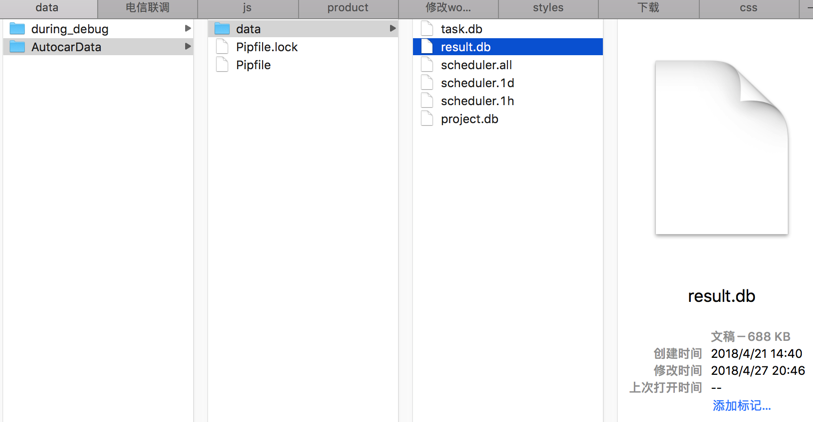Click the project.db file icon
The height and width of the screenshot is (422, 813).
click(x=427, y=119)
